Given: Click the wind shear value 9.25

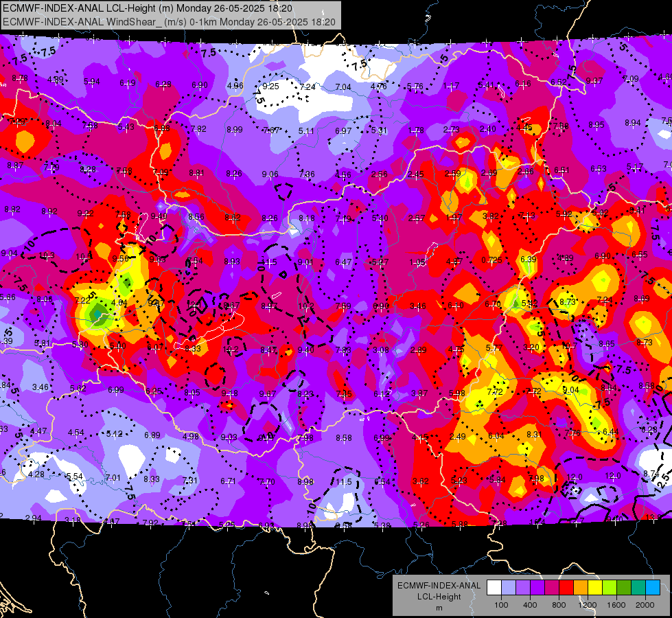Looking at the screenshot, I should pyautogui.click(x=270, y=87).
